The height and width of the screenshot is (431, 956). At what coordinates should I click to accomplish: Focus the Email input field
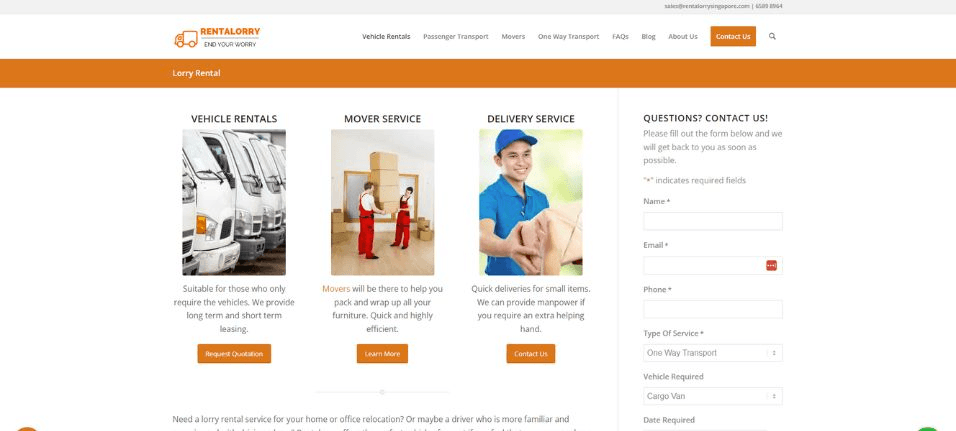713,265
